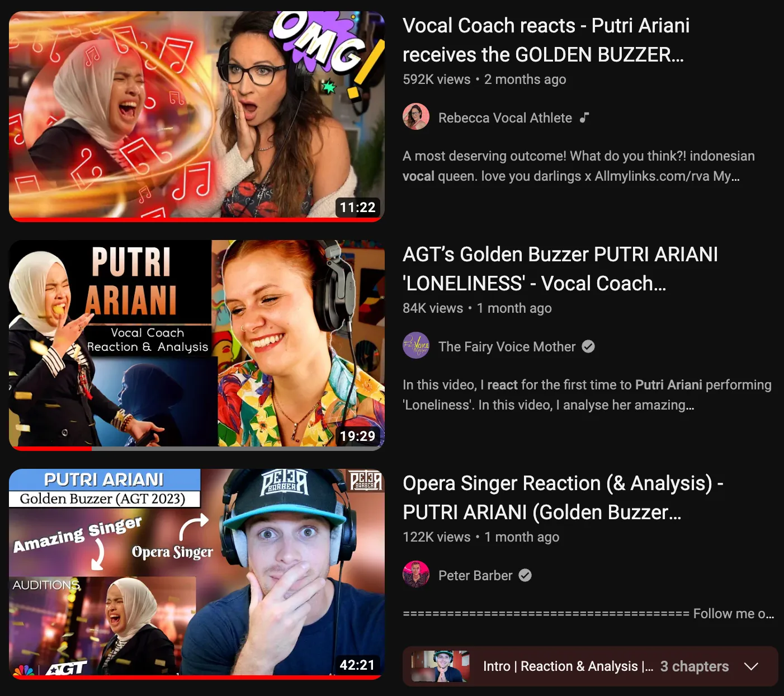Click Rebecca Vocal Athlete channel name
The width and height of the screenshot is (784, 696).
505,117
